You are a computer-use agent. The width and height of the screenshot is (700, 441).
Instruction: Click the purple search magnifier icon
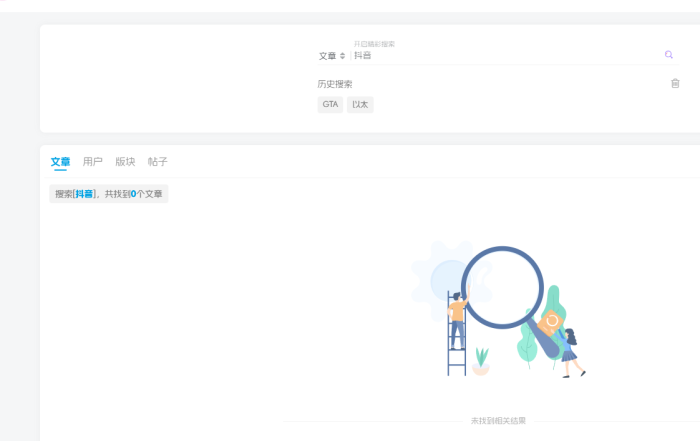point(669,55)
